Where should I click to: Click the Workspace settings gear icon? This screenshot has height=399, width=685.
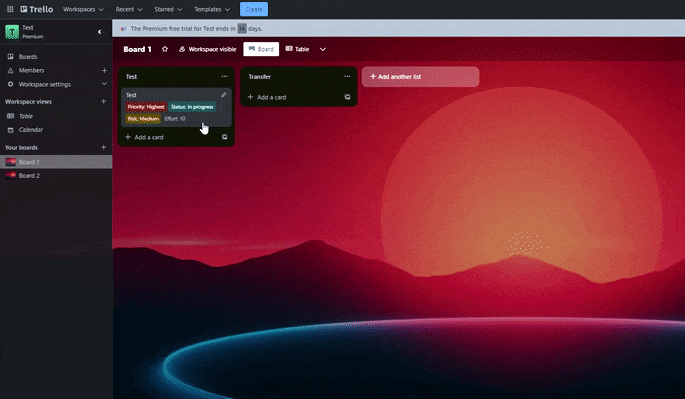[x=10, y=84]
